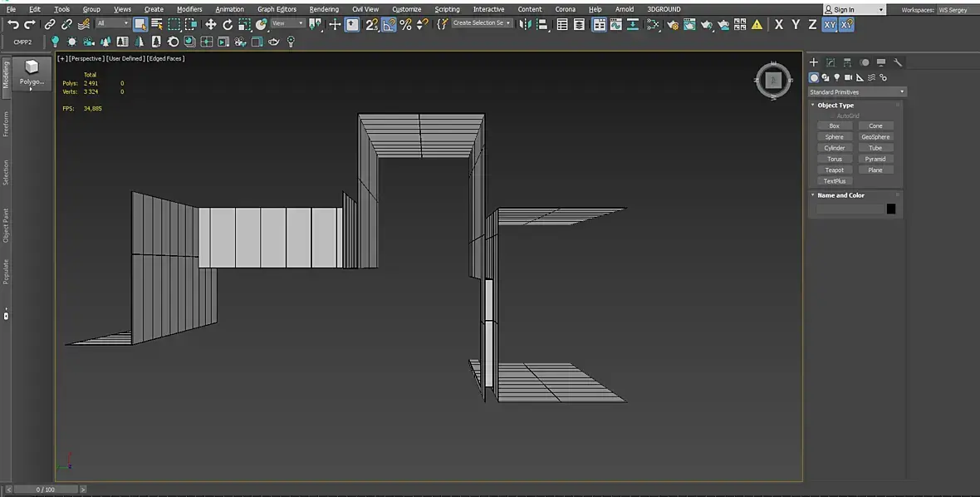Viewport: 980px width, 497px height.
Task: Open the Utilities wrench panel
Action: [x=898, y=62]
